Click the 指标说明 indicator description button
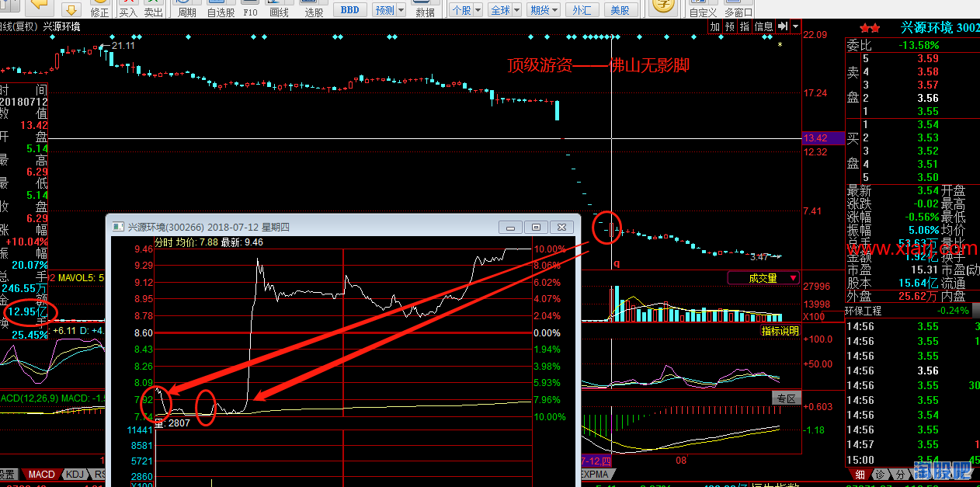Image resolution: width=980 pixels, height=487 pixels. (x=780, y=331)
